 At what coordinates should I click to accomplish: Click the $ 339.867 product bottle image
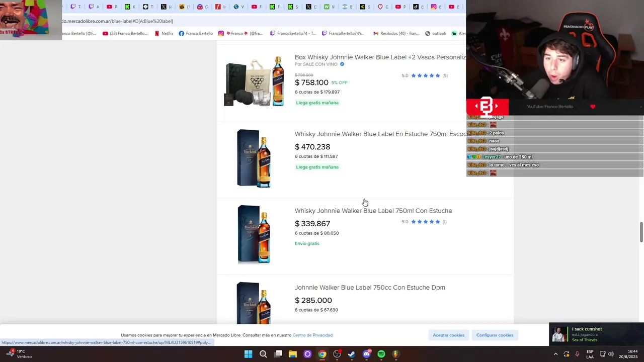(x=254, y=235)
